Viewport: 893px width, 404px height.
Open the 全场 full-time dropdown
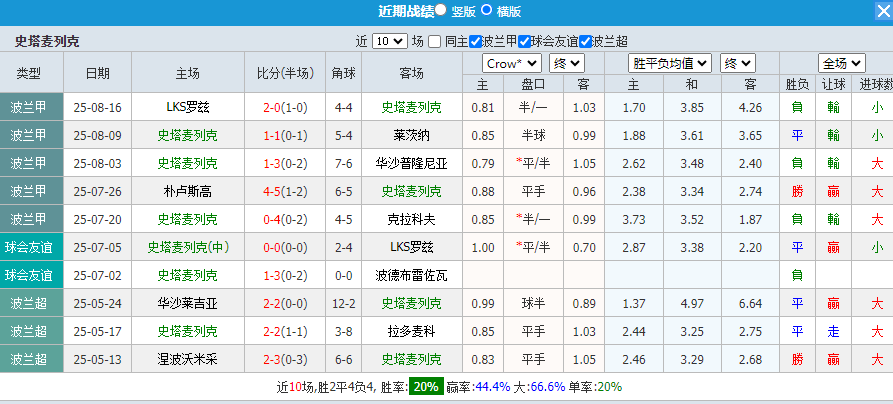tap(840, 63)
